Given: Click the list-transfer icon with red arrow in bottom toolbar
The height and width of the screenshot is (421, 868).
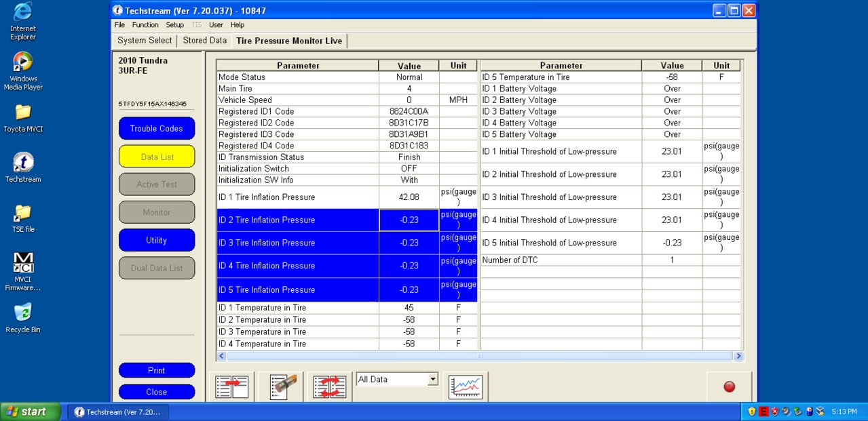Looking at the screenshot, I should (x=231, y=387).
